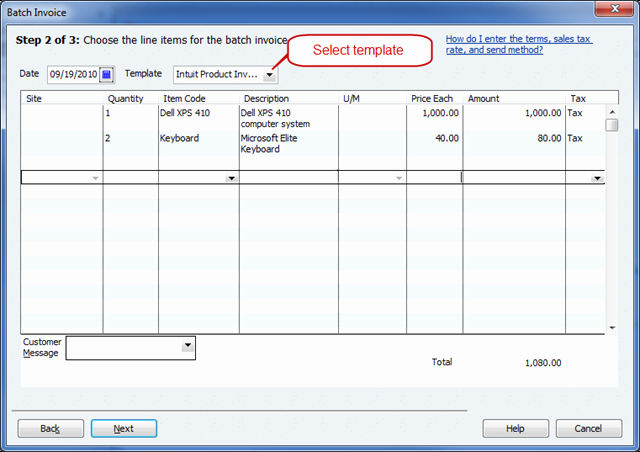Click scroll down arrow of line items

coord(612,327)
